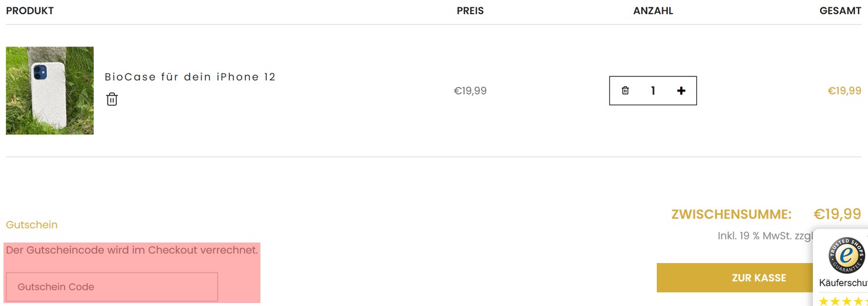Focus the Gutschein Code input field

(112, 287)
